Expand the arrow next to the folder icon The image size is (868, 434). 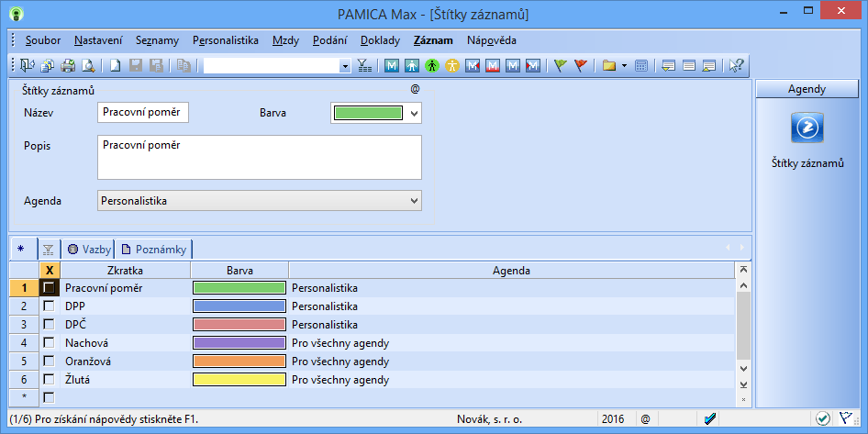coord(625,66)
